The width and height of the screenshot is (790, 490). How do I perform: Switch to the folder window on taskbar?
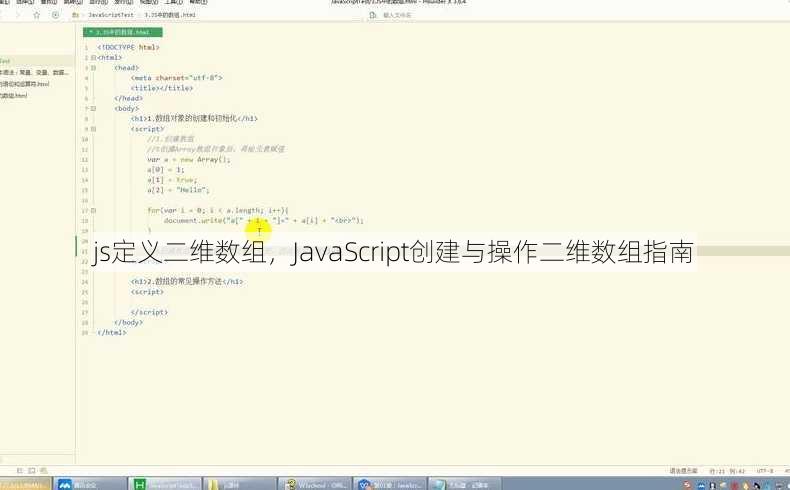tap(240, 484)
